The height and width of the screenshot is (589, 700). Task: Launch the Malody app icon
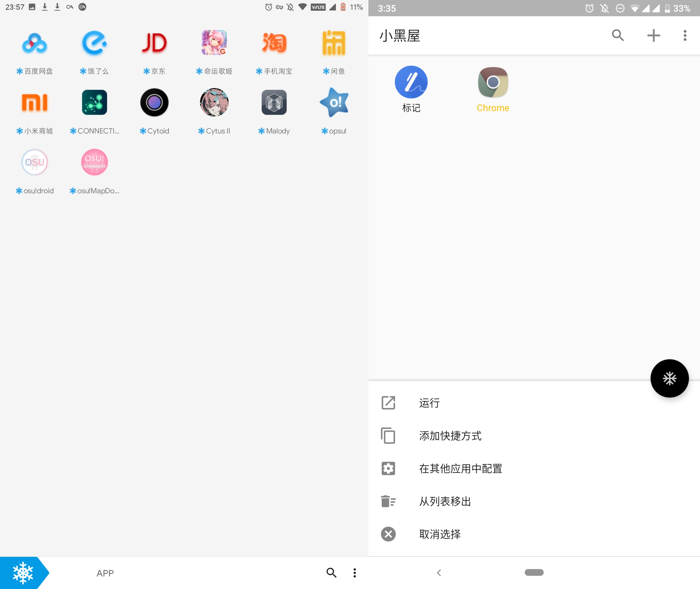pos(274,103)
